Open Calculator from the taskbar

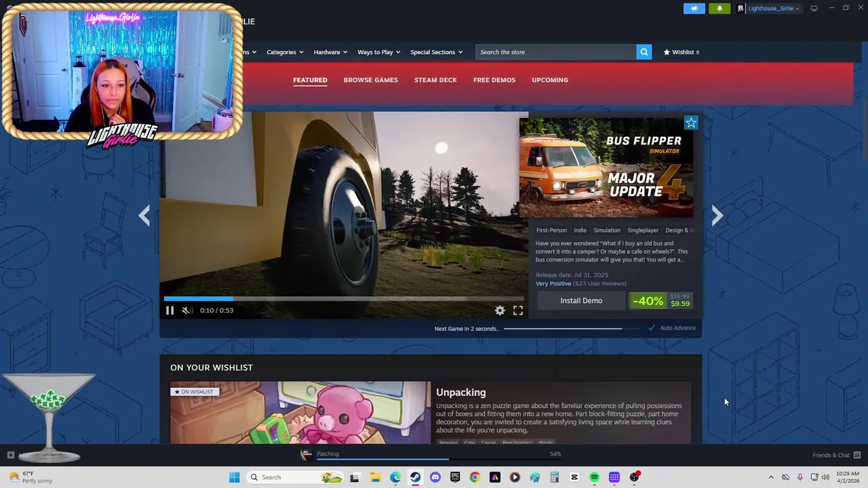555,477
